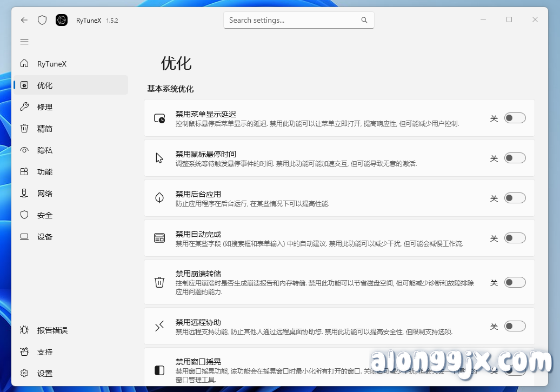This screenshot has height=392, width=560.
Task: Switch to the 优化 section
Action: (45, 85)
